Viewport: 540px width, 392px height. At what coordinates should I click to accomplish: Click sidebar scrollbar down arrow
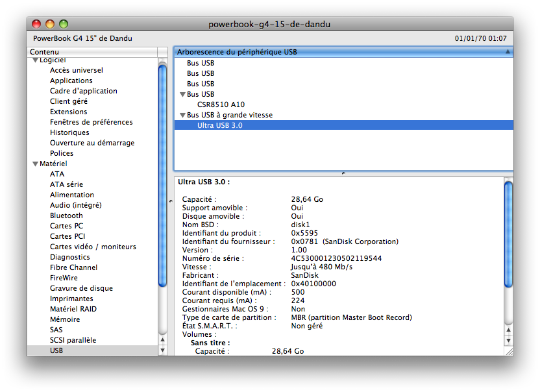(162, 350)
